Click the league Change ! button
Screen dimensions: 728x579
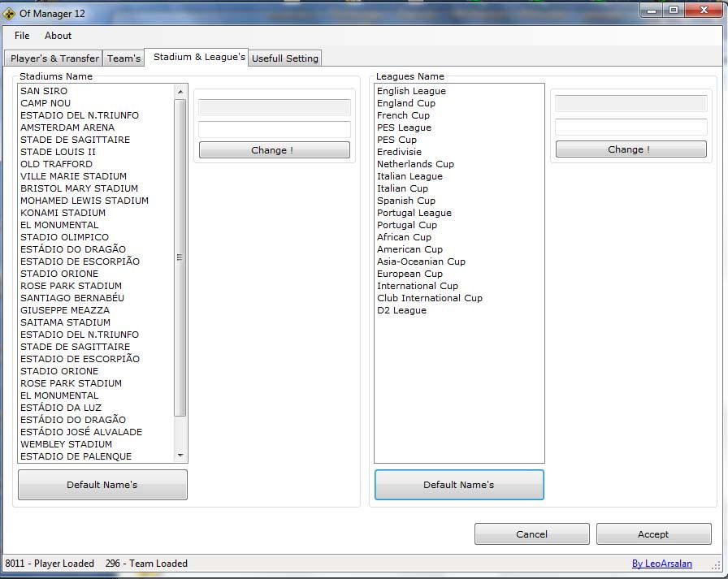(x=630, y=149)
